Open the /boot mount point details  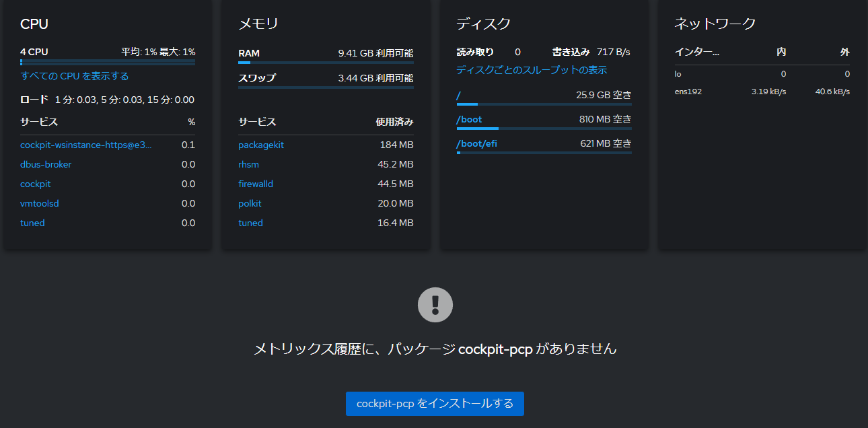[468, 119]
